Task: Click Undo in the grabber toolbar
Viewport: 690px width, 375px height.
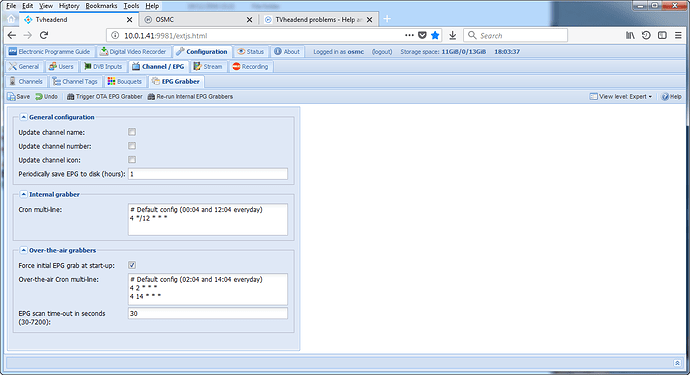Action: tap(47, 96)
